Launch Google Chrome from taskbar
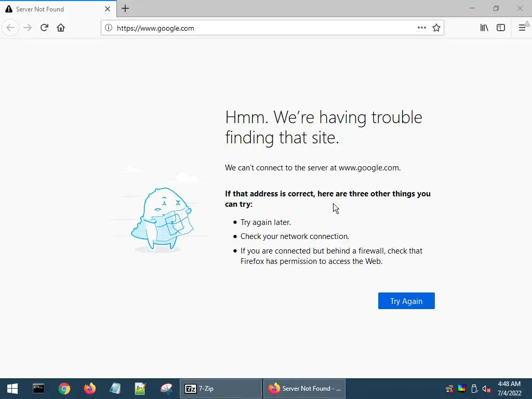This screenshot has height=399, width=532. click(64, 389)
